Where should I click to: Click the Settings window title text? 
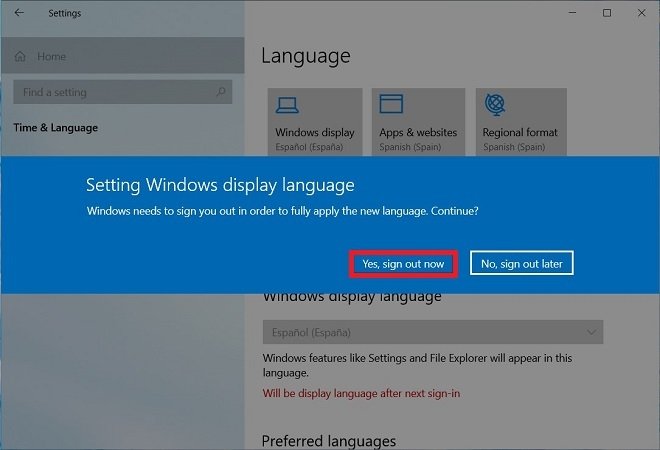(x=64, y=13)
